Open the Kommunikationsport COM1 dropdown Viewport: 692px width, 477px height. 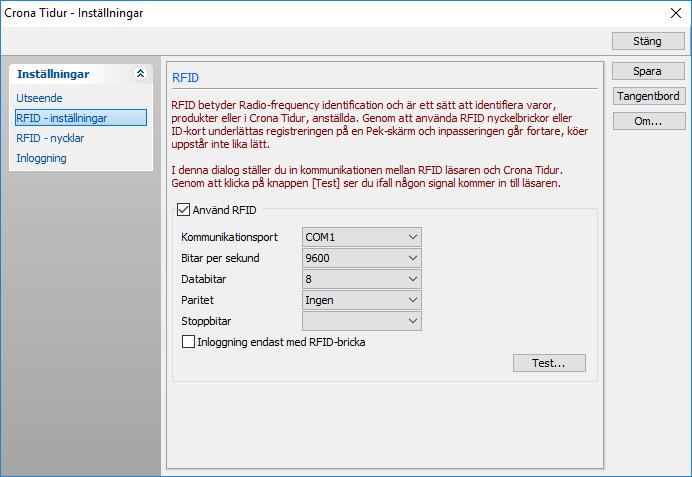[x=361, y=237]
